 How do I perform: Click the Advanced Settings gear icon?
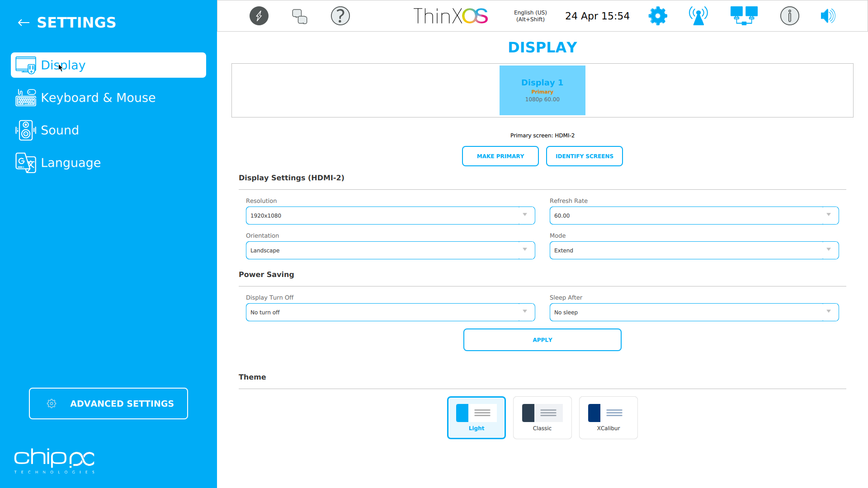coord(52,404)
